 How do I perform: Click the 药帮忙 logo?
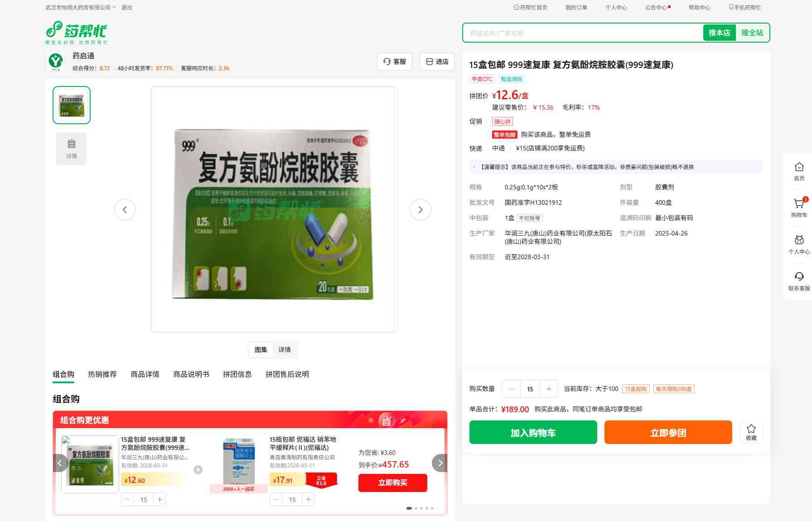click(x=76, y=32)
